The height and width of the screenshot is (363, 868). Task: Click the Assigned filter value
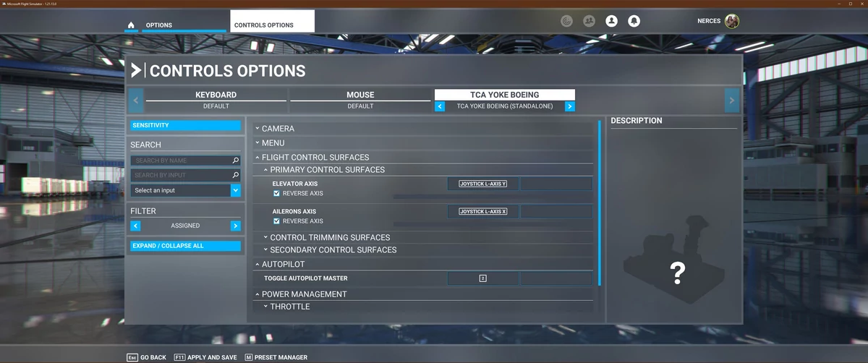[185, 226]
